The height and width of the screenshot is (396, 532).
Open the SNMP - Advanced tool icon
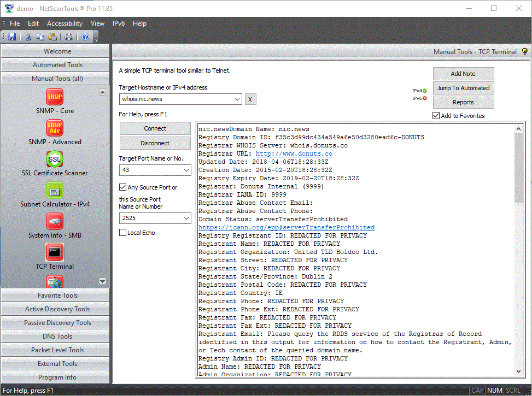tap(55, 128)
